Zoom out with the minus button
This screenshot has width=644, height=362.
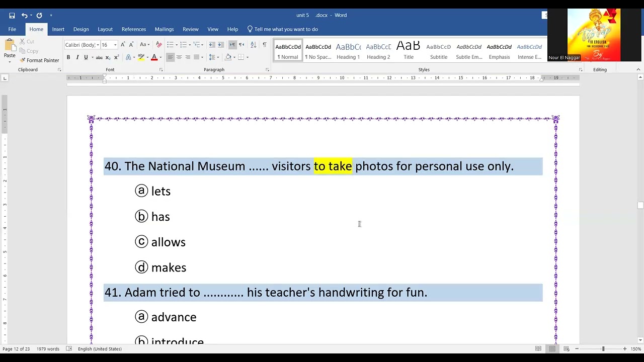577,349
